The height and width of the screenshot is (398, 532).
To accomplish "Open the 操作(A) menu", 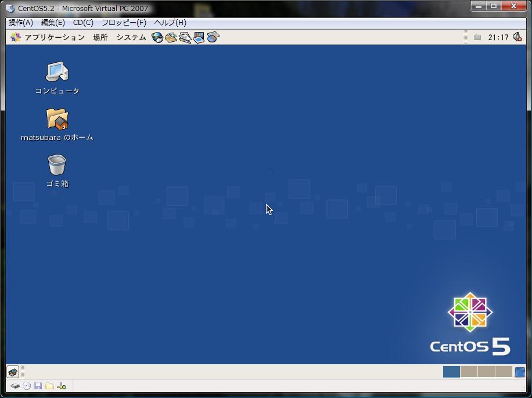I will tap(21, 23).
